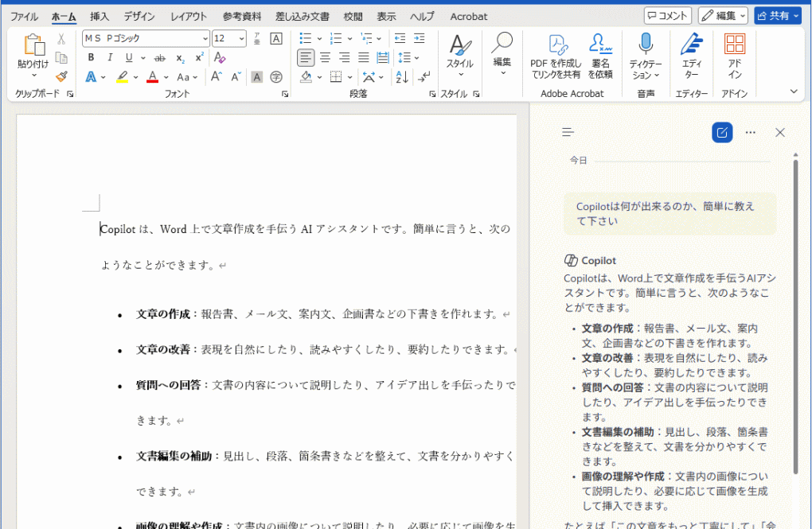Open Copilot pane hamburger menu
Screen dimensions: 812x529
pyautogui.click(x=568, y=133)
